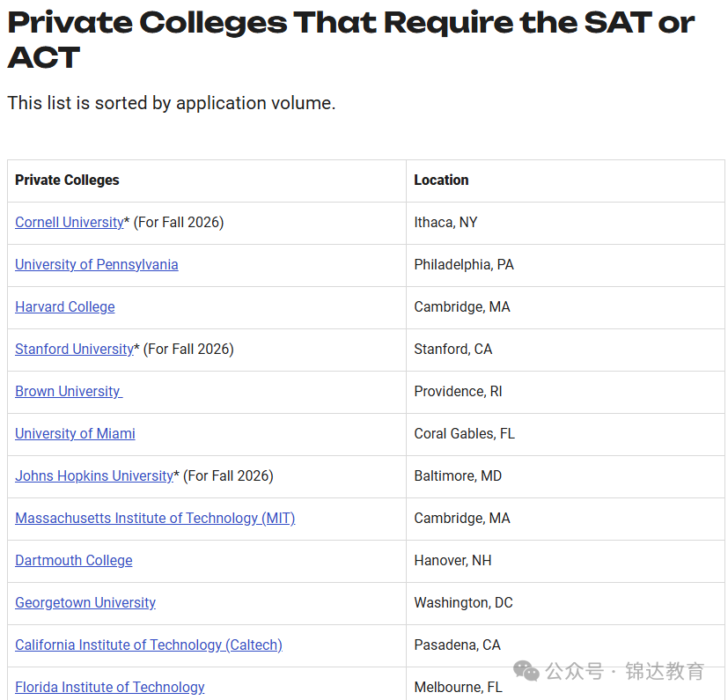Follow the Brown University link

[x=69, y=392]
